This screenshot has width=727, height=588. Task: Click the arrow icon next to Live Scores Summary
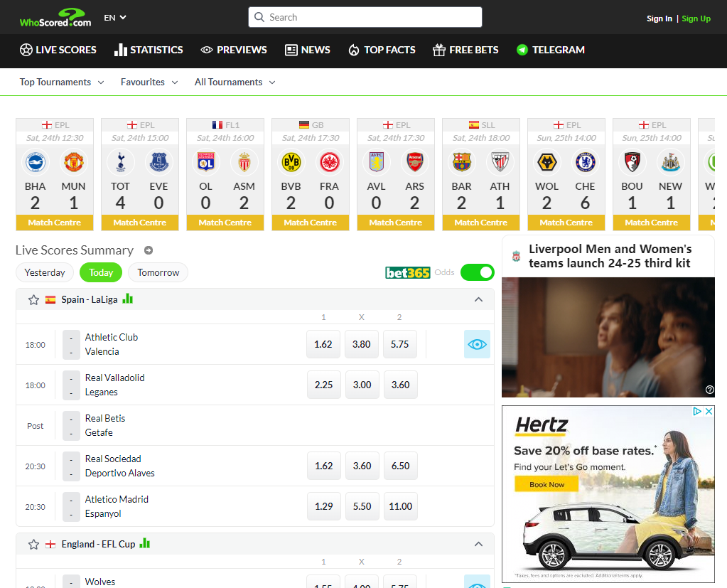click(x=149, y=250)
